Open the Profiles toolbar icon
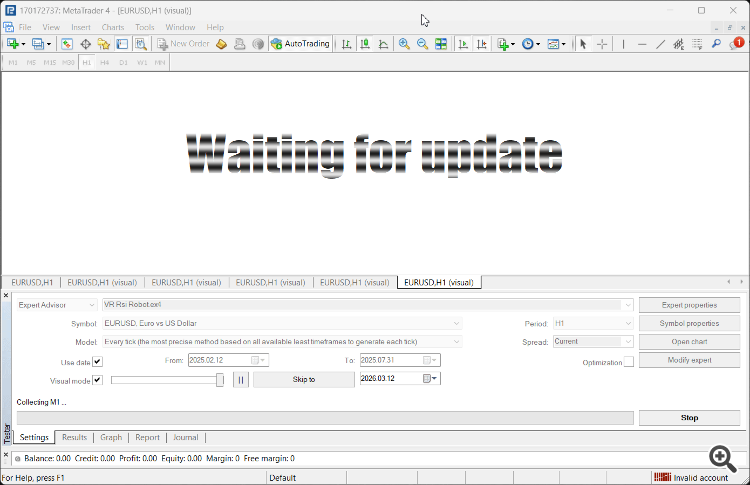Image resolution: width=750 pixels, height=485 pixels. 38,44
